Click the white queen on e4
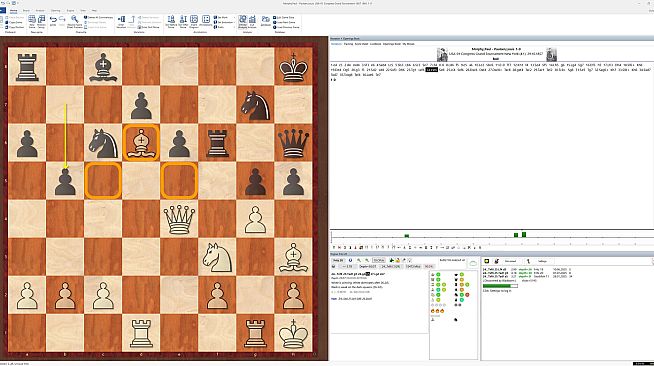 tap(179, 219)
